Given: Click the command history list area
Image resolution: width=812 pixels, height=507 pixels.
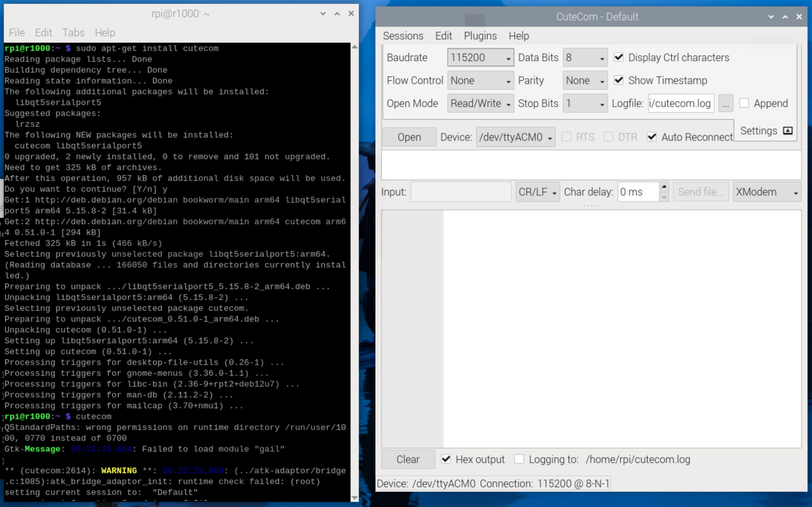Looking at the screenshot, I should point(591,165).
